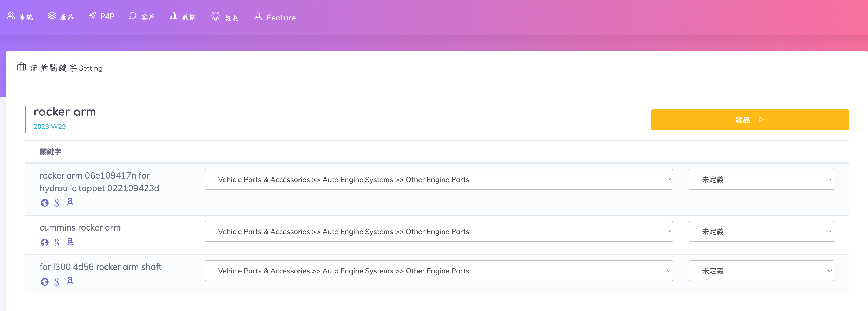Open Google search icon for l300 4d56 keyword
This screenshot has width=868, height=311.
(x=57, y=282)
